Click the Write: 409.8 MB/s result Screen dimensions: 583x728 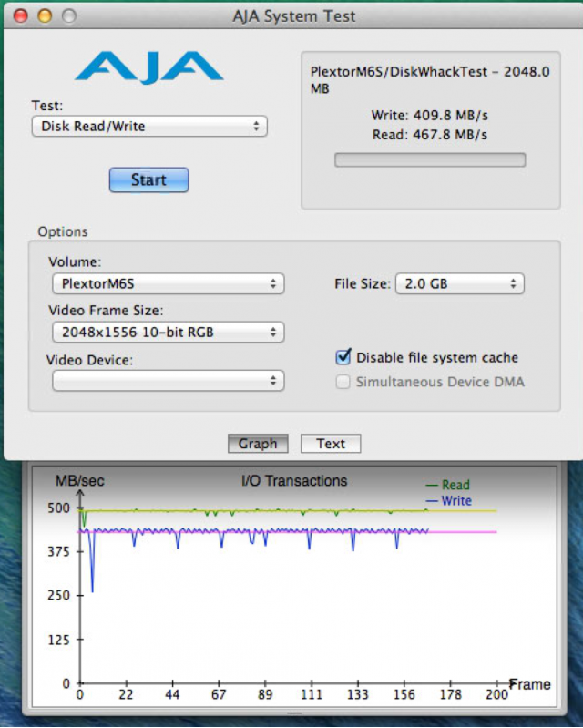pos(430,115)
